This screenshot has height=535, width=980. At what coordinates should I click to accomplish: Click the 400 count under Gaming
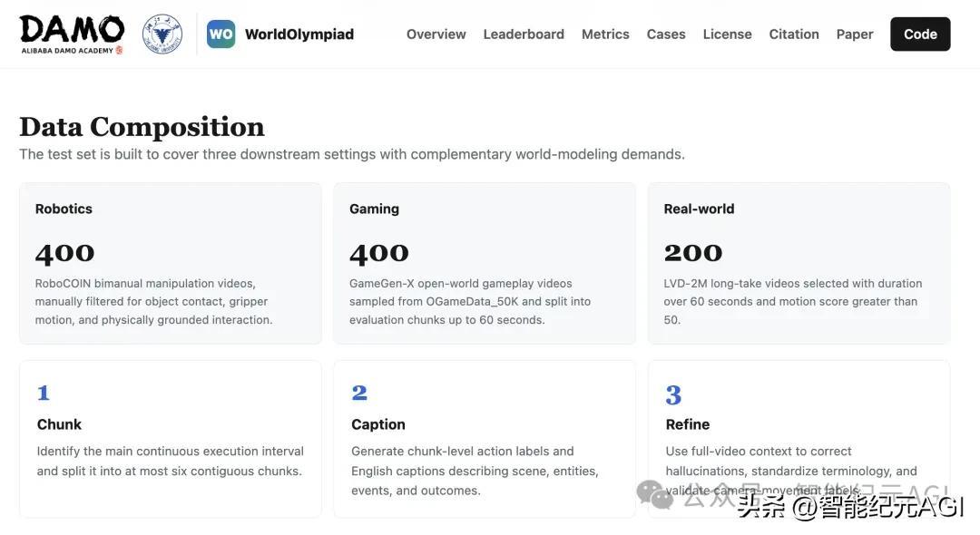[x=379, y=253]
